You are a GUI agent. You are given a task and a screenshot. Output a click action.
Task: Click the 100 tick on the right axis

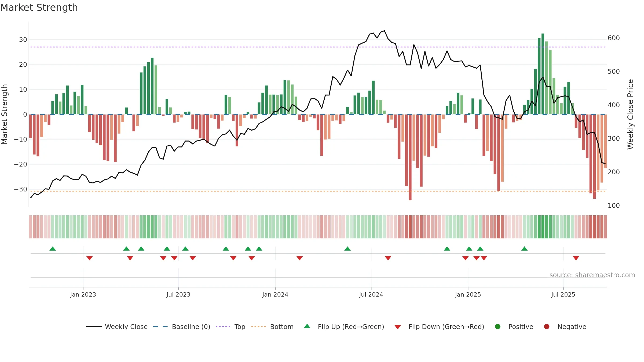click(614, 206)
